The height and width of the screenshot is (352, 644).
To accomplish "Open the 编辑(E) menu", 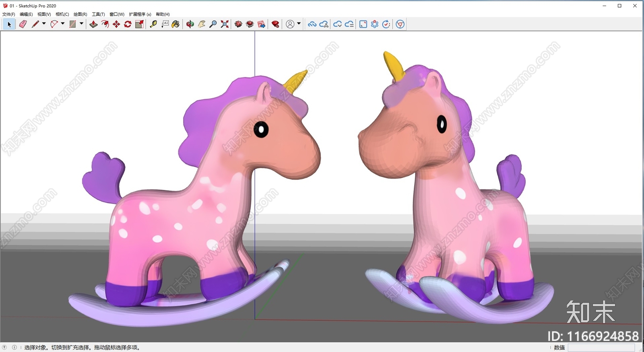I will 26,14.
